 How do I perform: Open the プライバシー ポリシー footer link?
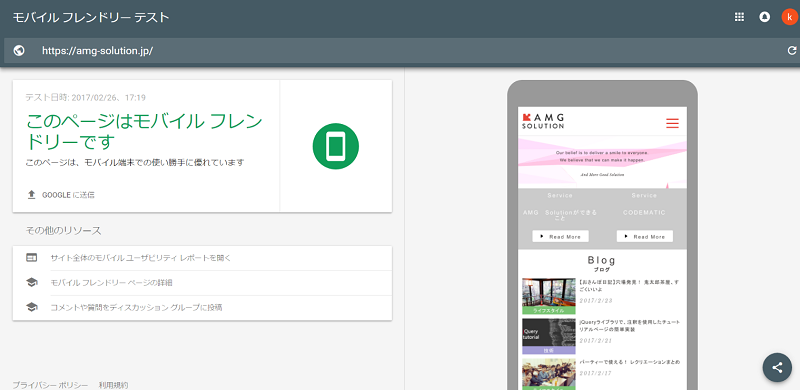[50, 385]
